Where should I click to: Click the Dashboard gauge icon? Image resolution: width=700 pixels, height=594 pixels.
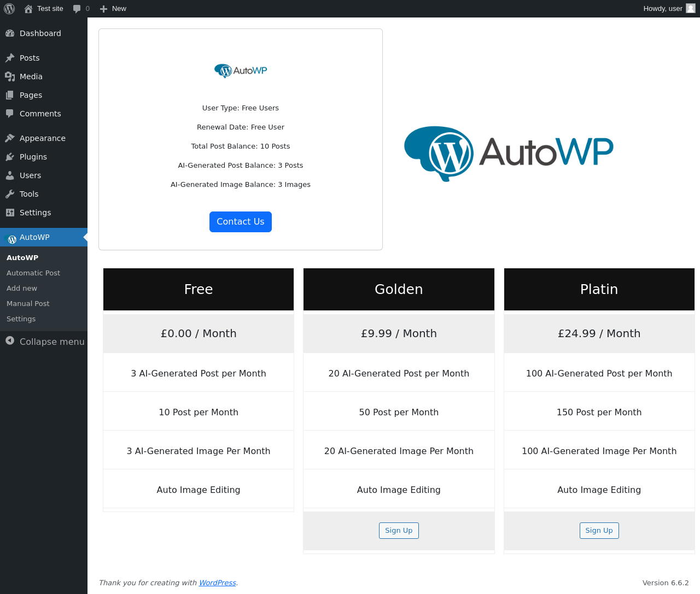10,33
